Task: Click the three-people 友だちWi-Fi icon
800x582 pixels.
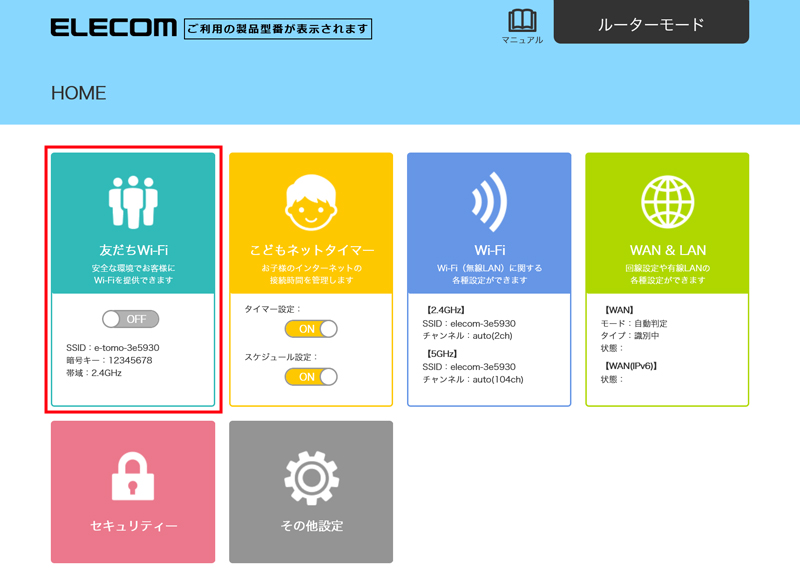Action: pos(133,201)
